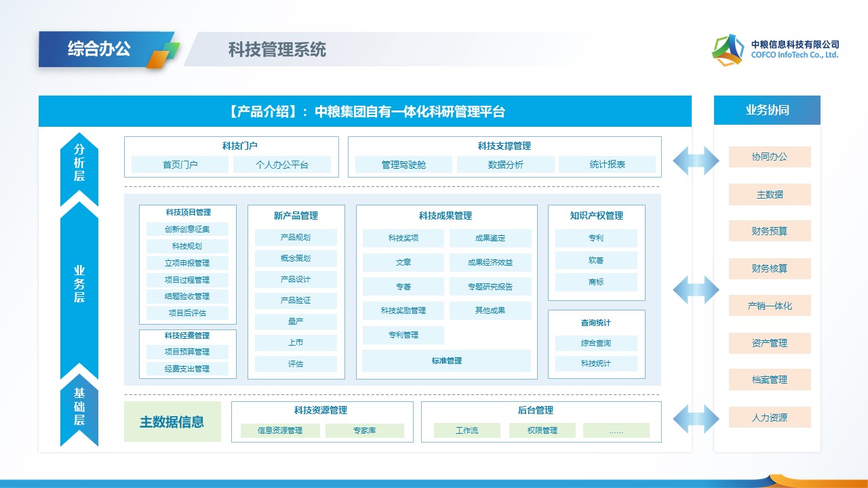This screenshot has height=488, width=868.
Task: Click the green 主数据信息 block
Action: pyautogui.click(x=172, y=422)
